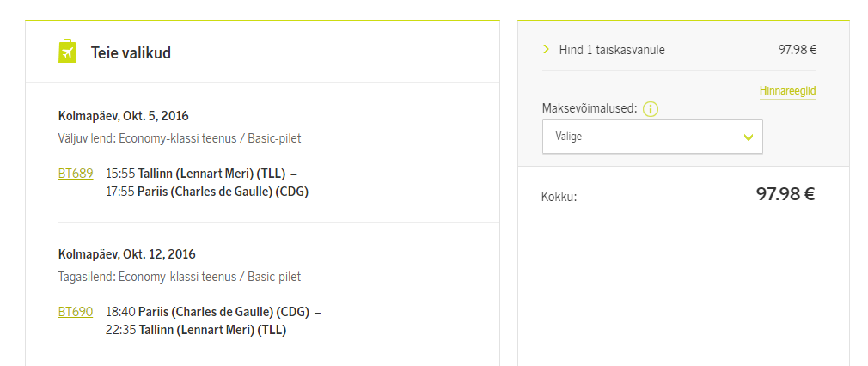The height and width of the screenshot is (366, 868).
Task: Click the Teie valikud heading
Action: pyautogui.click(x=131, y=53)
